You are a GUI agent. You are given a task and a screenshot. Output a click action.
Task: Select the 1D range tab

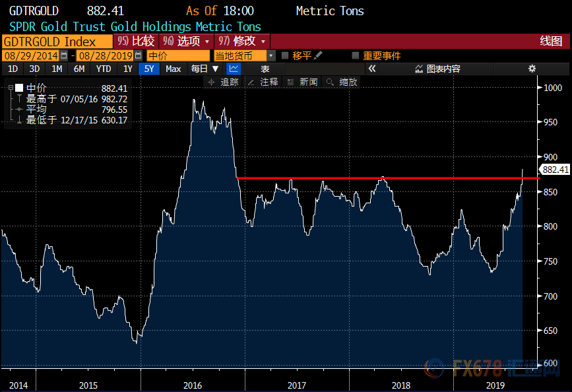point(13,69)
